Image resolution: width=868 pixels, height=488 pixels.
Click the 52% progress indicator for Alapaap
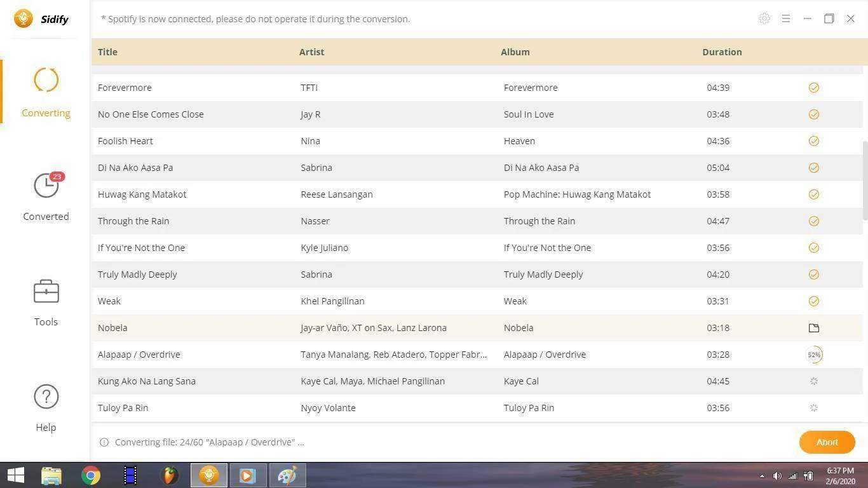point(814,355)
